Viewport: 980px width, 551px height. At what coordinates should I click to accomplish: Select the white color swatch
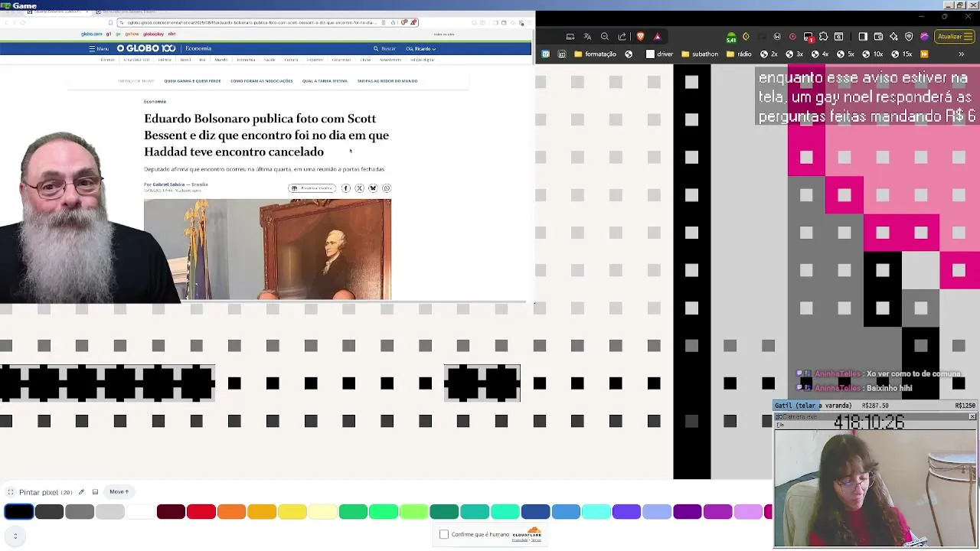point(140,512)
